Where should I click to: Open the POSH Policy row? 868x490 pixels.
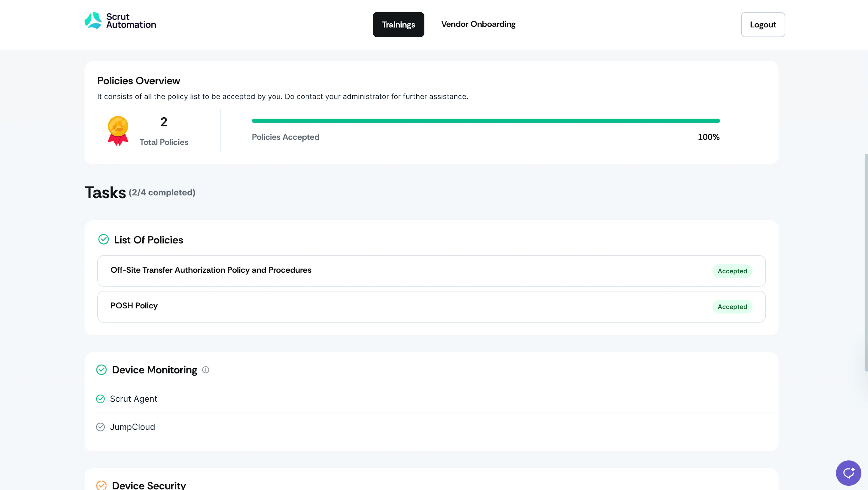[x=431, y=307]
